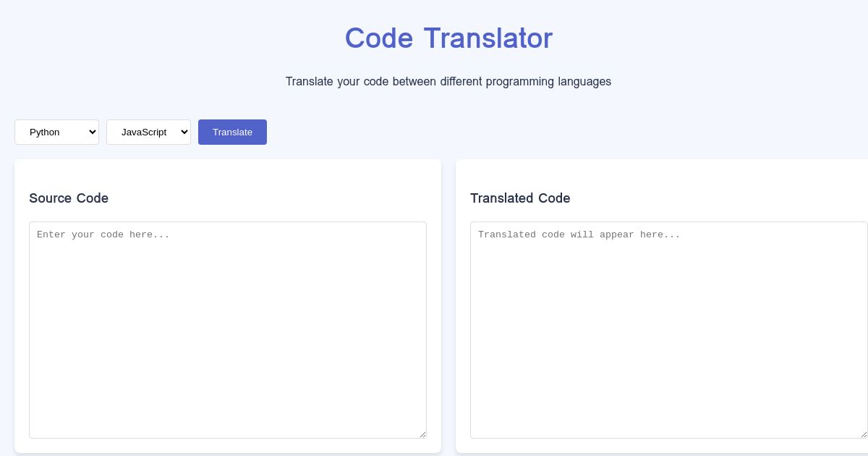Image resolution: width=868 pixels, height=456 pixels.
Task: Click the Translated Code textarea resize handle
Action: click(x=863, y=434)
